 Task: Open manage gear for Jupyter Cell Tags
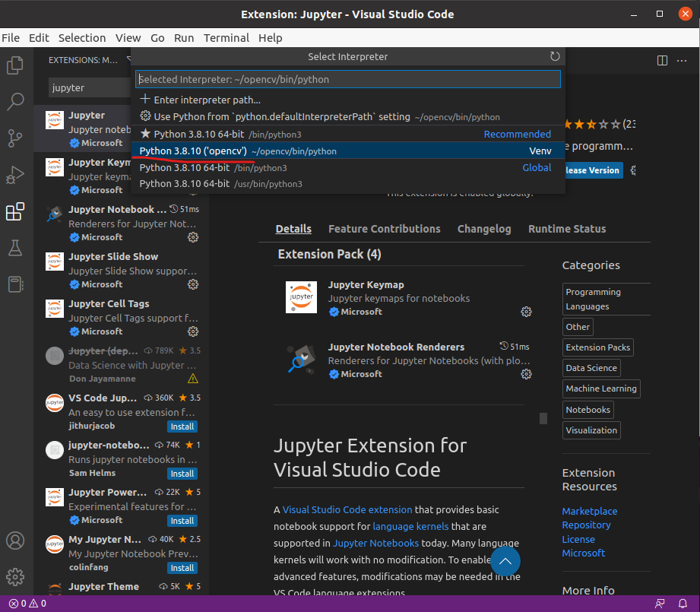(193, 331)
